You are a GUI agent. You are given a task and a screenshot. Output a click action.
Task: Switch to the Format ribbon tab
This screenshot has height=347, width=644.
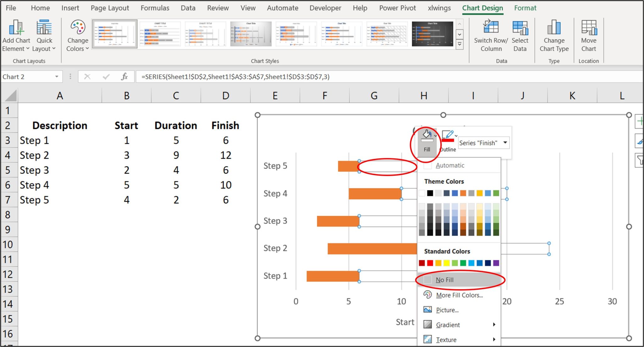coord(525,8)
